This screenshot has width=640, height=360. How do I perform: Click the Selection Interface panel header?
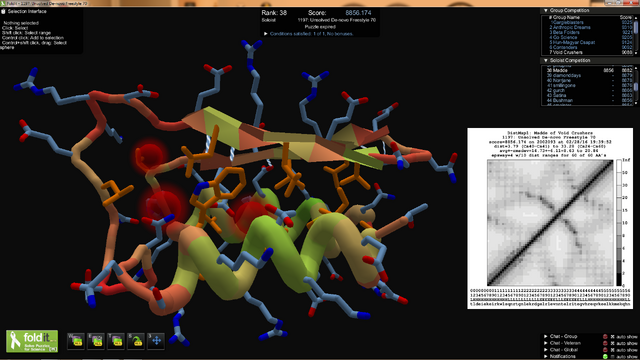point(27,11)
